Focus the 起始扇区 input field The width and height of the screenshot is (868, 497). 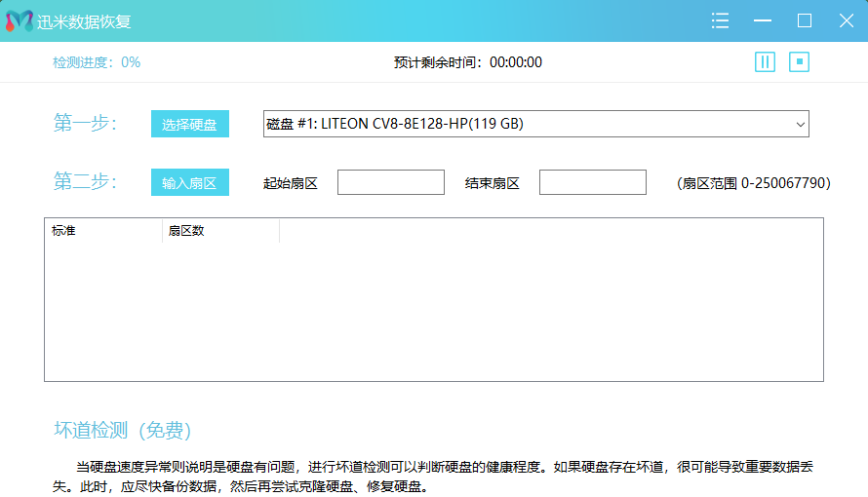tap(390, 182)
